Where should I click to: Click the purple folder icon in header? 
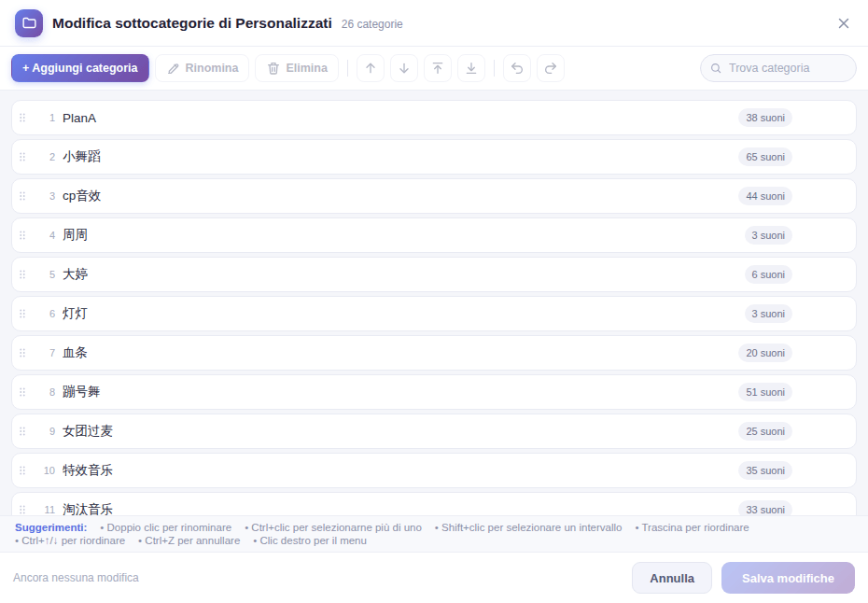pyautogui.click(x=29, y=23)
